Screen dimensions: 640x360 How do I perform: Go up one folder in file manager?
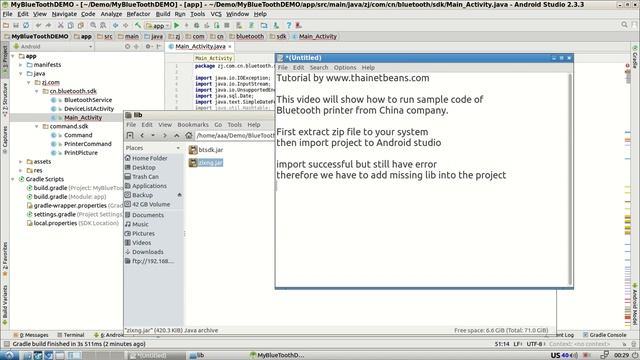(x=176, y=135)
